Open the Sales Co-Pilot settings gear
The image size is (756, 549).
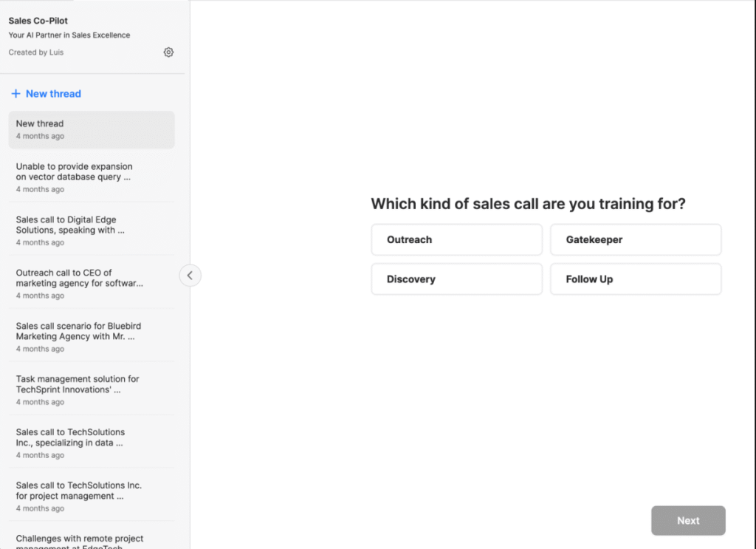(x=168, y=52)
